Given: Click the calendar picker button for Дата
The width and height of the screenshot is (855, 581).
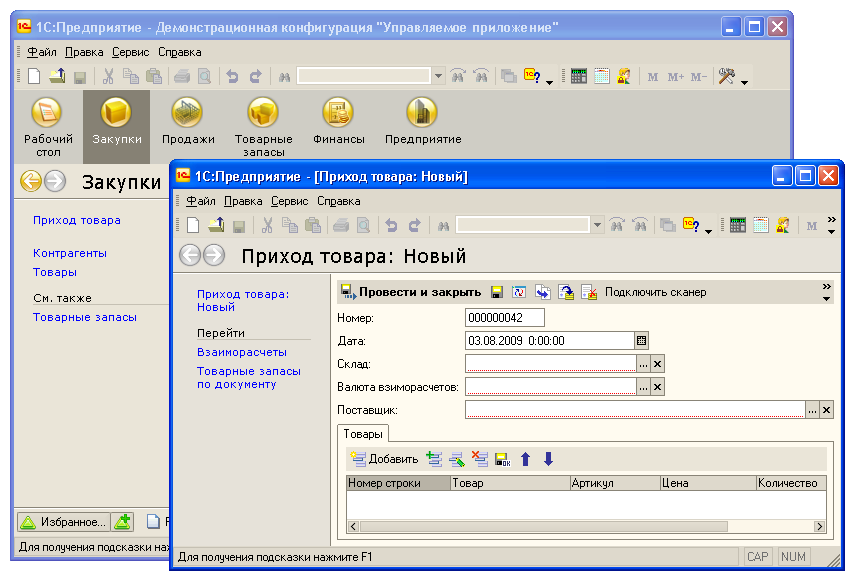Looking at the screenshot, I should (641, 341).
